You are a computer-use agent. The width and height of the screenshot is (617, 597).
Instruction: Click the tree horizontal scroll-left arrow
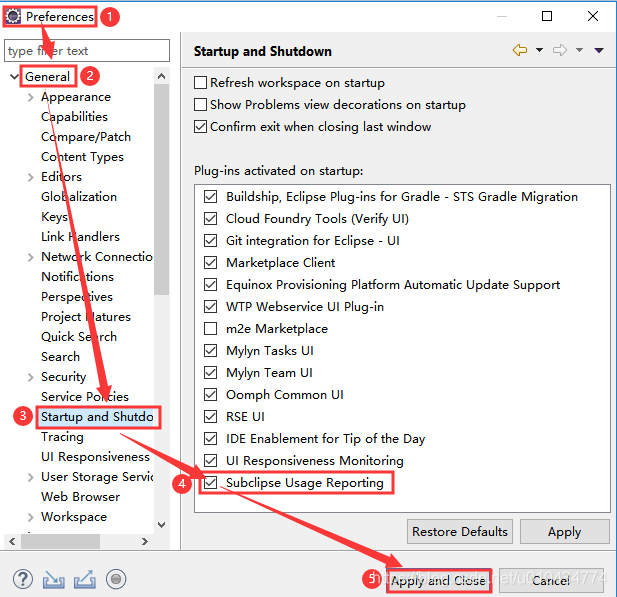(12, 542)
